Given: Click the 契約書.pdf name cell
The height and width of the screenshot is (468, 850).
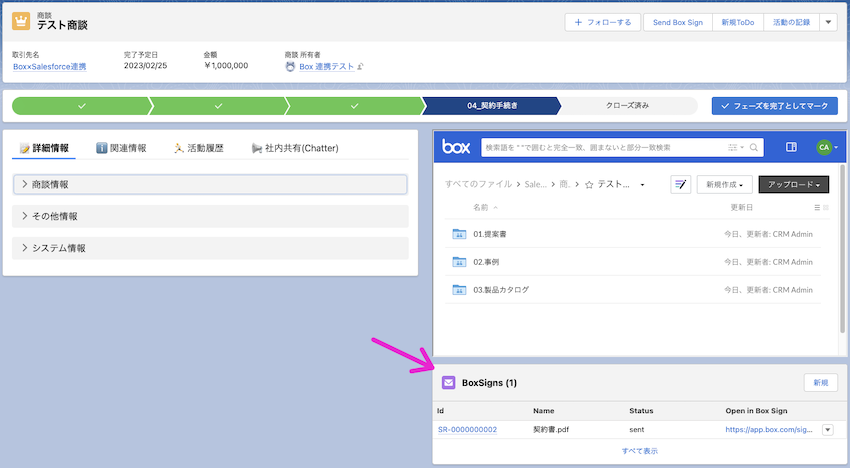Looking at the screenshot, I should click(551, 429).
